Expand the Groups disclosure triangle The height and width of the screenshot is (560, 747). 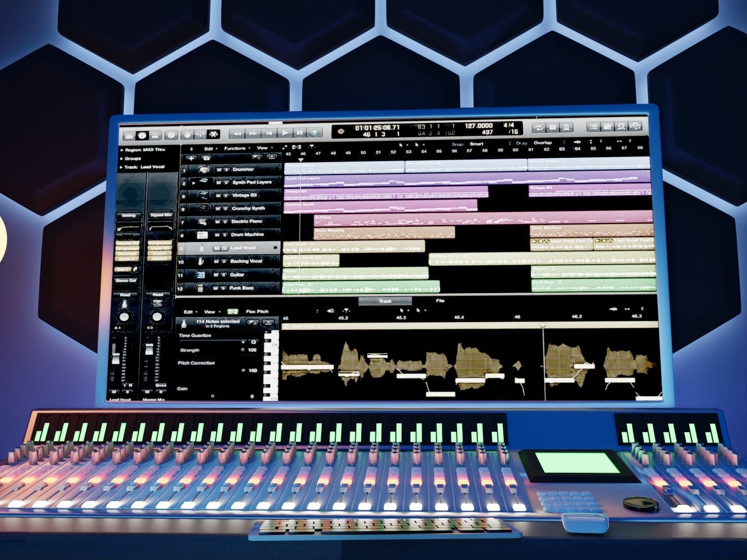point(121,159)
